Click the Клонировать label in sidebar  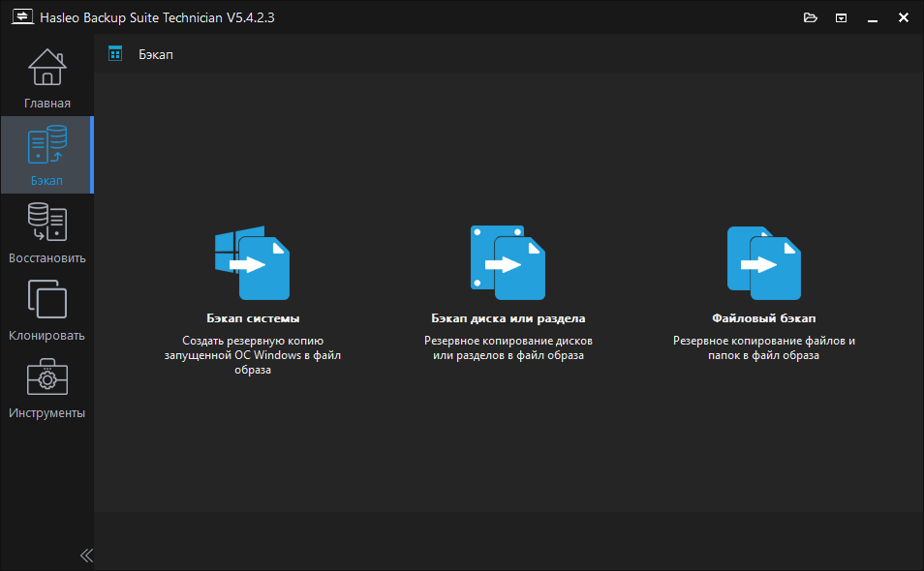pyautogui.click(x=47, y=336)
